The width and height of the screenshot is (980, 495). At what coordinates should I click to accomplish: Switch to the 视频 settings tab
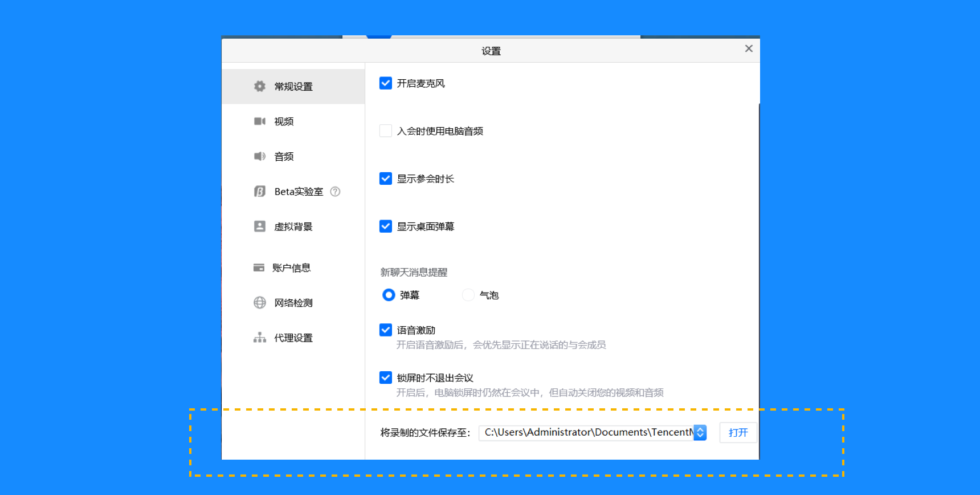click(x=293, y=121)
